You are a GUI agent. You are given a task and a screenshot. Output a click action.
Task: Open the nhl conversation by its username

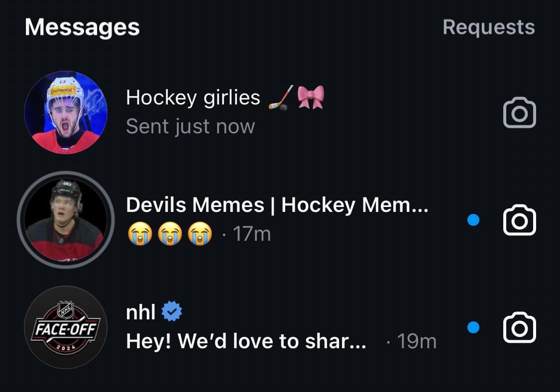coord(141,312)
